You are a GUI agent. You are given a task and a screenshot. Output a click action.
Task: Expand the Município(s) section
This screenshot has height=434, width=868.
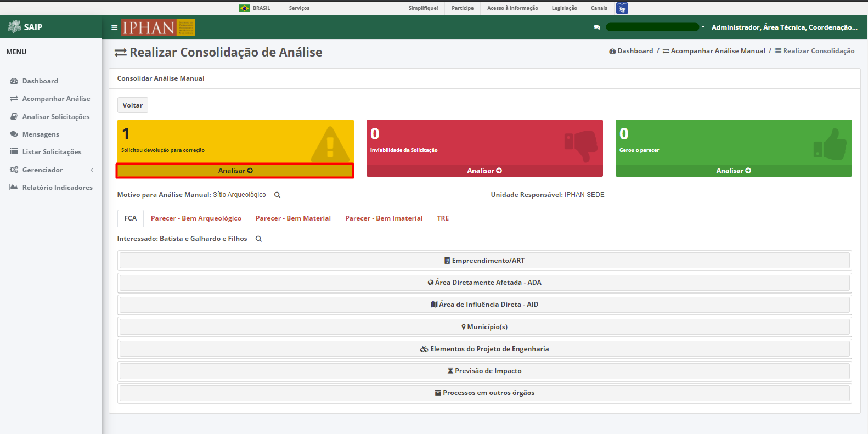point(484,327)
